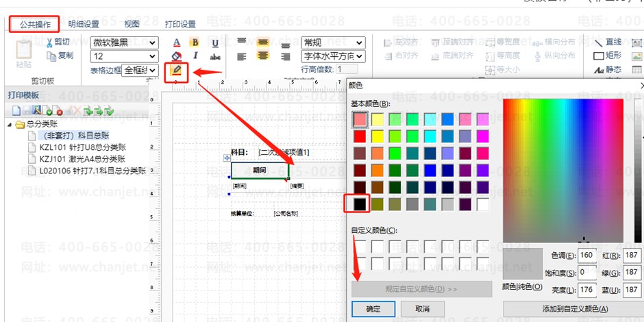Click the 色调 hue value field

coord(587,255)
